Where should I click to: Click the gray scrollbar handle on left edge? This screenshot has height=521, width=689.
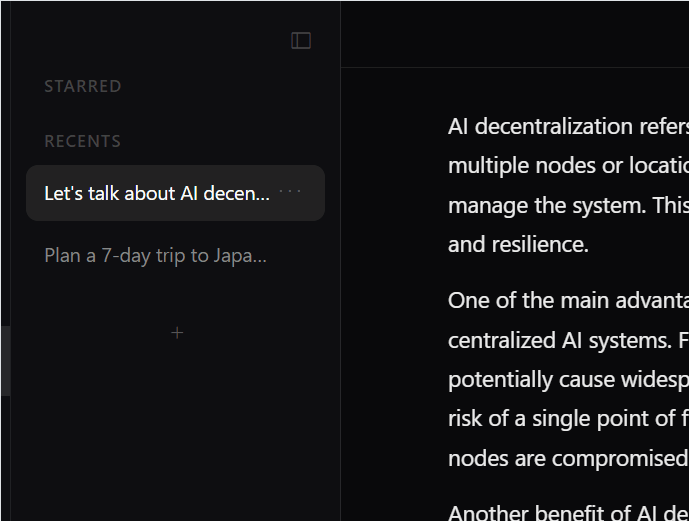(x=5, y=360)
